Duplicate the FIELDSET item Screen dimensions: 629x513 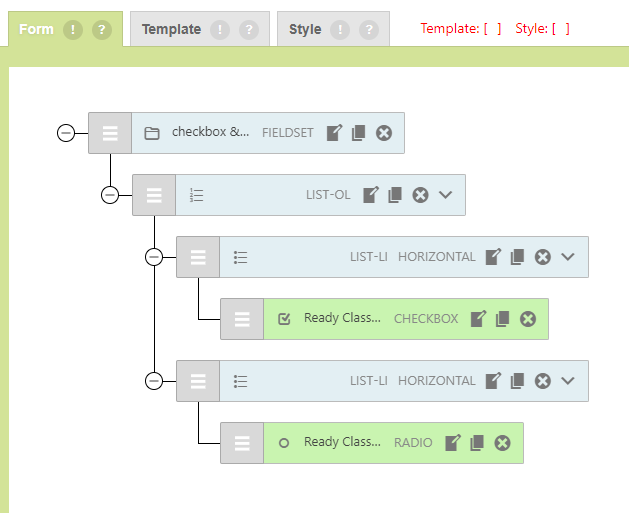point(359,133)
